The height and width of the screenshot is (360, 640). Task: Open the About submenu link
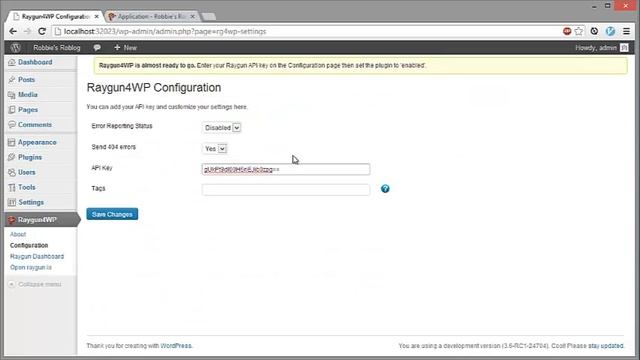(x=18, y=234)
